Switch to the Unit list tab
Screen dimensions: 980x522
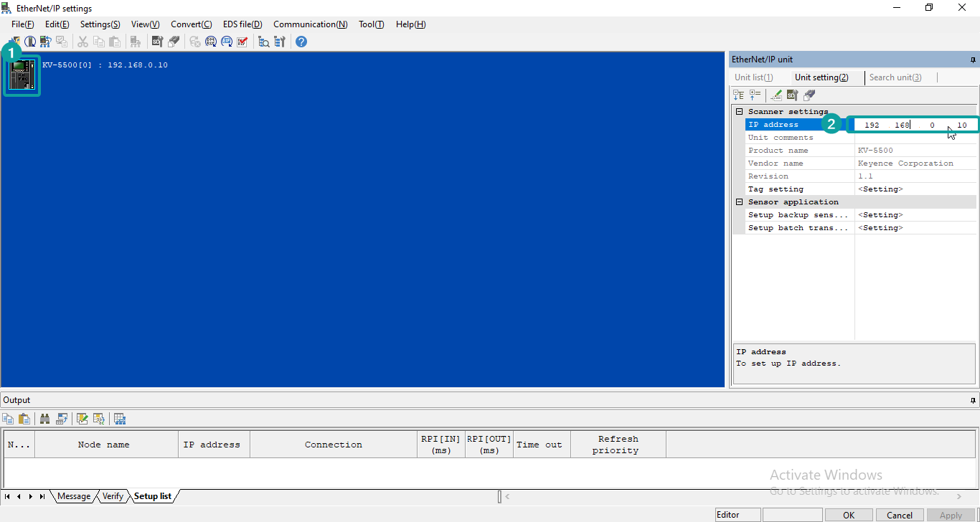click(754, 77)
